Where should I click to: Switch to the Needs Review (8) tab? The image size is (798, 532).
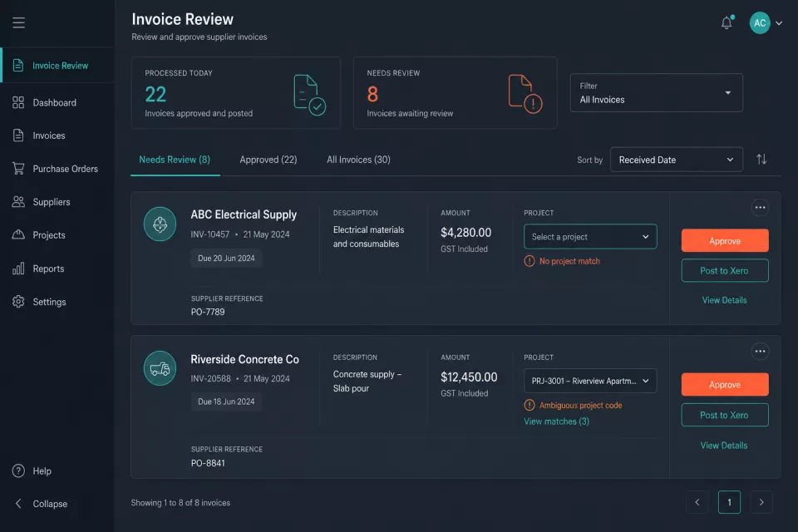(175, 160)
